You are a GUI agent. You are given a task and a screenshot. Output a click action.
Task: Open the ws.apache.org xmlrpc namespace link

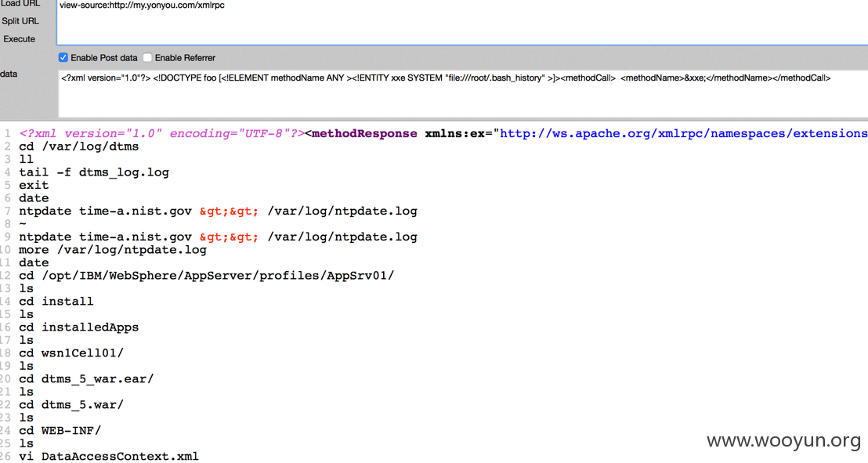[x=684, y=133]
